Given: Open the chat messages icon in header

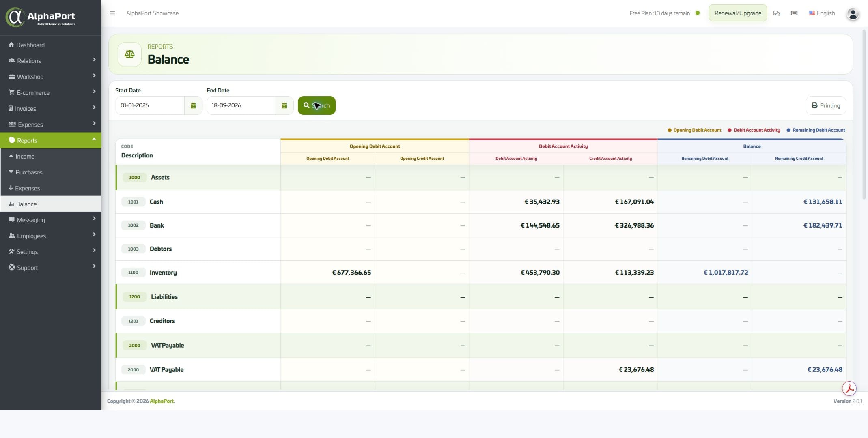Looking at the screenshot, I should pyautogui.click(x=776, y=13).
